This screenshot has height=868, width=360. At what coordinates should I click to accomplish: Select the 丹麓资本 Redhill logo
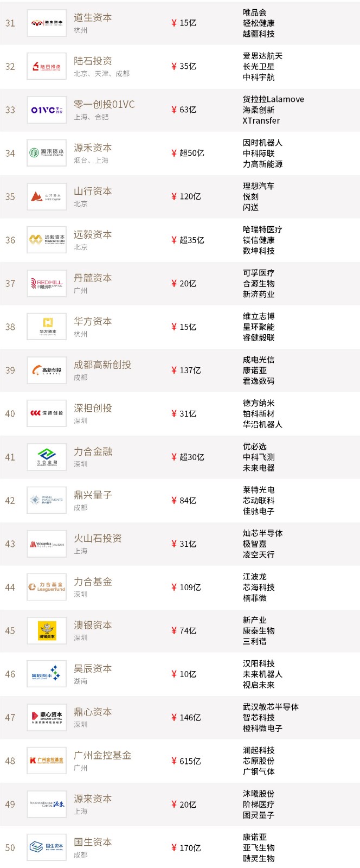[47, 284]
